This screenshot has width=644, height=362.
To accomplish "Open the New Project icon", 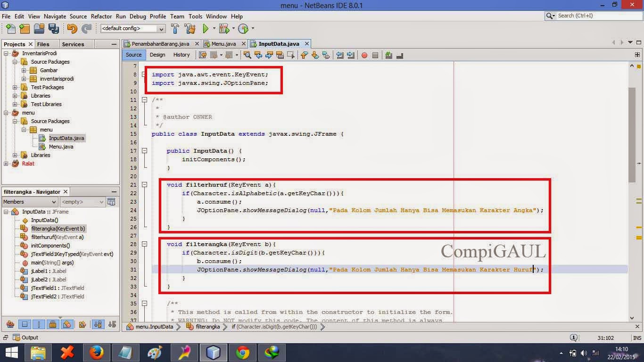I will (25, 29).
